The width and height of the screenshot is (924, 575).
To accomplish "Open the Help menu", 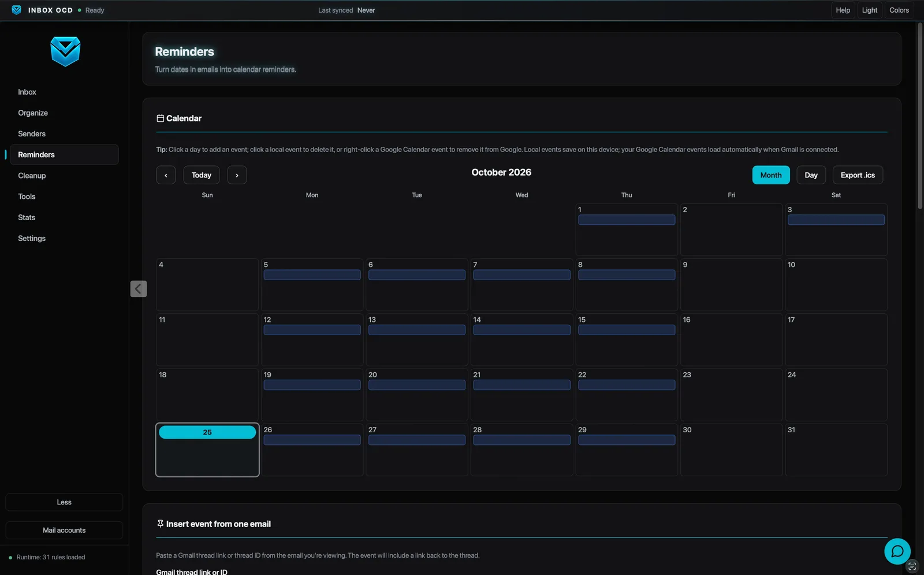I will click(x=843, y=10).
